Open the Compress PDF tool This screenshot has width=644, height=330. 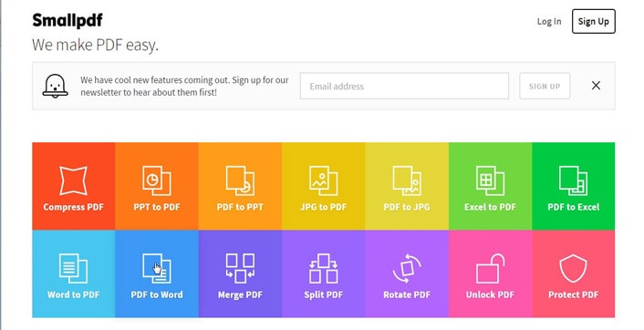click(74, 186)
